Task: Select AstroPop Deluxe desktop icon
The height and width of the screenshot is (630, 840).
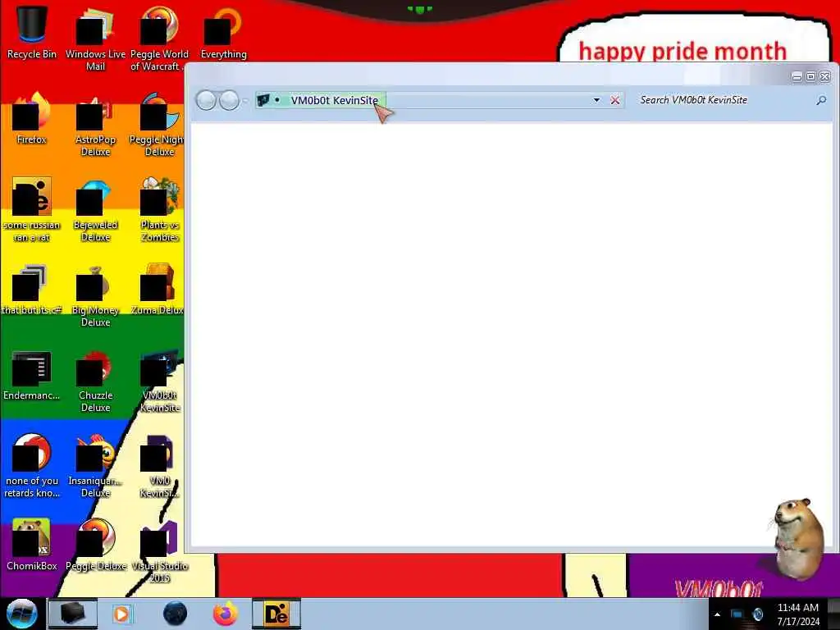Action: pos(95,125)
